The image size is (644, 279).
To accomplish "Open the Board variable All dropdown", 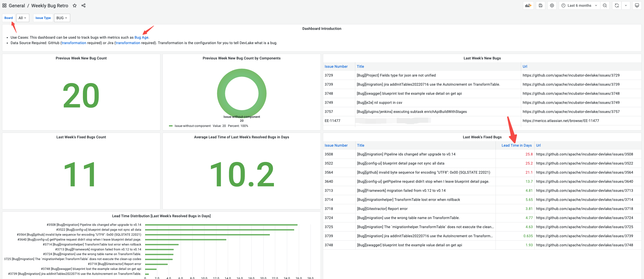I will click(23, 18).
